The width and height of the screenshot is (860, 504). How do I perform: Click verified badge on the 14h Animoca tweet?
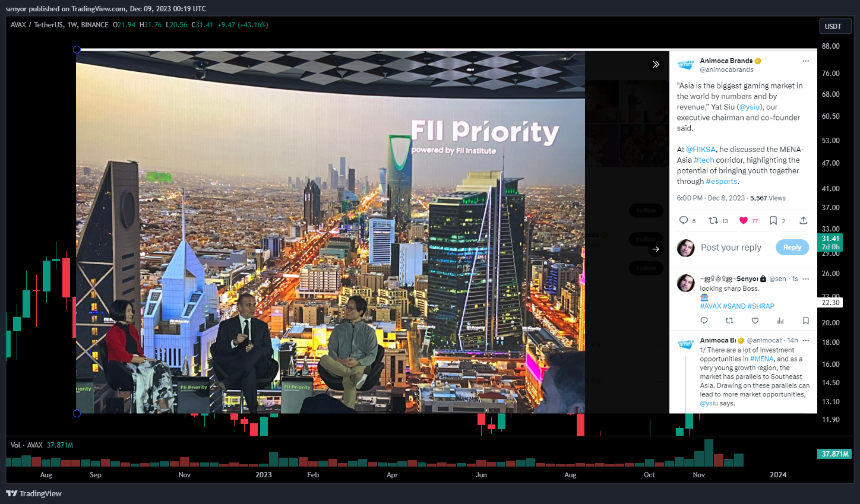pyautogui.click(x=741, y=341)
